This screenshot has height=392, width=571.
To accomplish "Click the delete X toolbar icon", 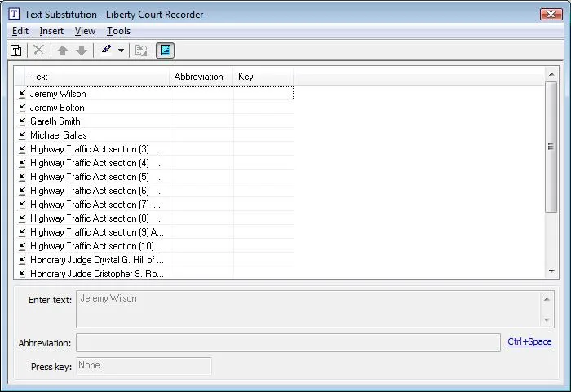I will point(38,50).
